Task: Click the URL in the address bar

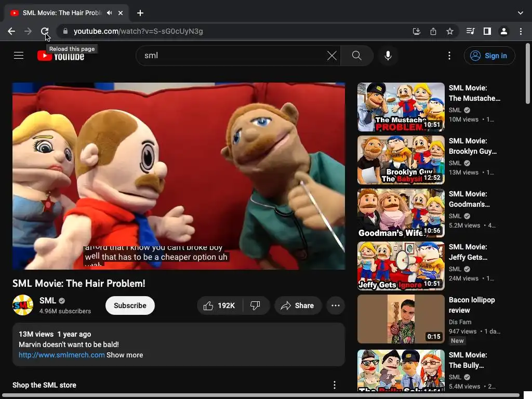Action: point(138,31)
